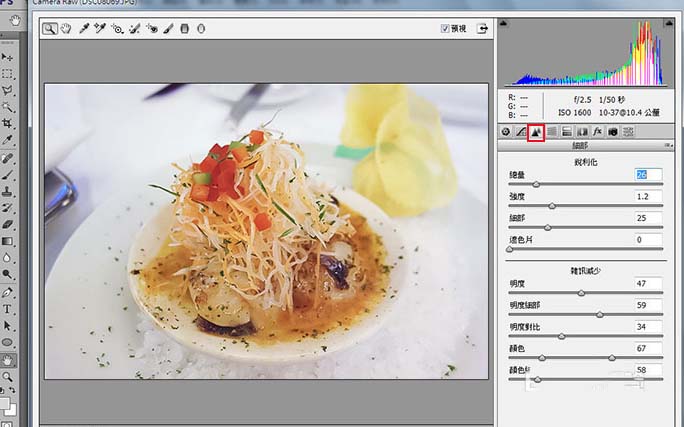The height and width of the screenshot is (427, 684).
Task: Select Photoshop Clone Stamp tool
Action: pos(7,191)
